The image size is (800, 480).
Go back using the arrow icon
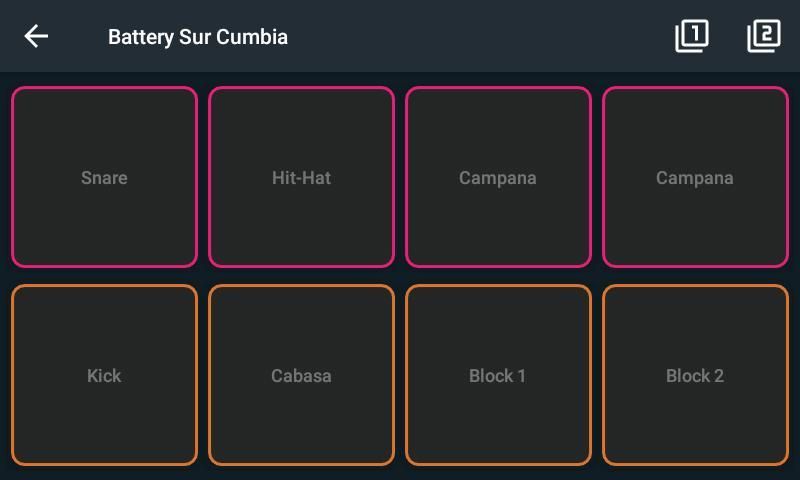point(36,37)
